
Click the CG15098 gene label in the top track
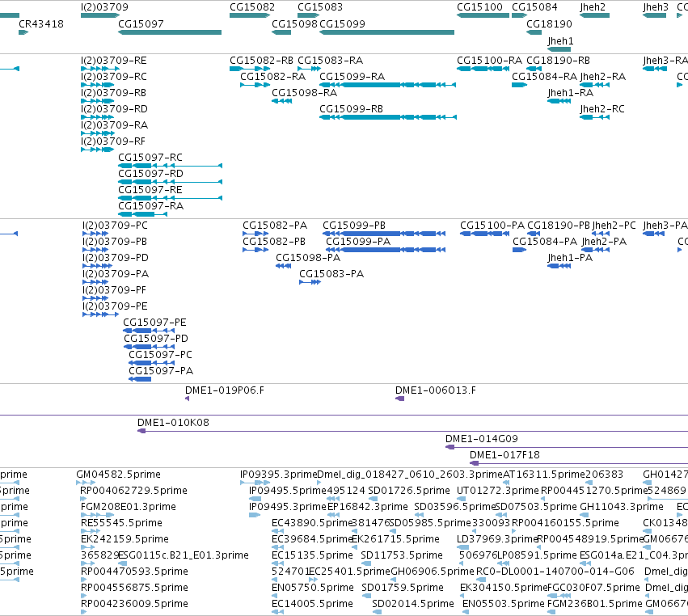pyautogui.click(x=294, y=24)
